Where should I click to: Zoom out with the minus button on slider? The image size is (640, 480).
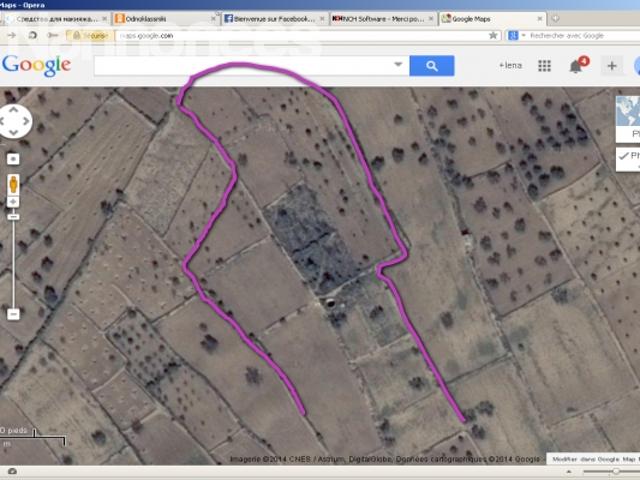[x=13, y=314]
